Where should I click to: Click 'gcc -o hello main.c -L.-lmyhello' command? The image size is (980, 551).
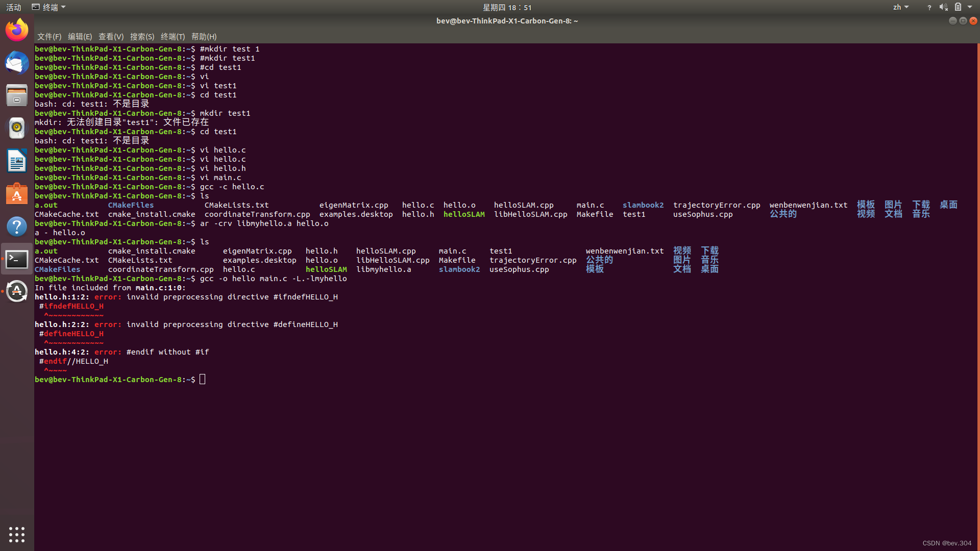point(273,279)
